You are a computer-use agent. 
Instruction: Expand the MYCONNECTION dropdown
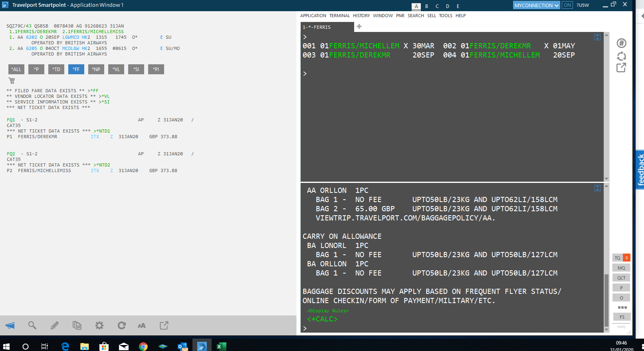point(537,5)
